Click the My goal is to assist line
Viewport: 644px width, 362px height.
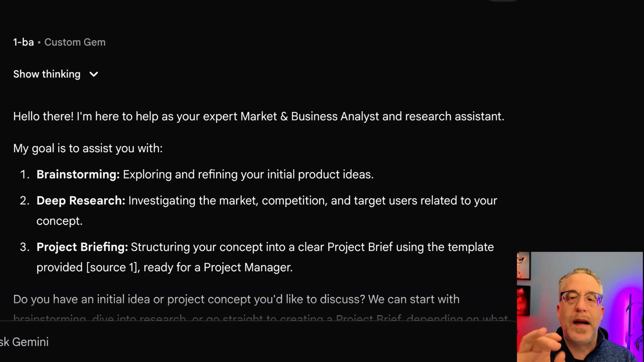click(x=88, y=148)
